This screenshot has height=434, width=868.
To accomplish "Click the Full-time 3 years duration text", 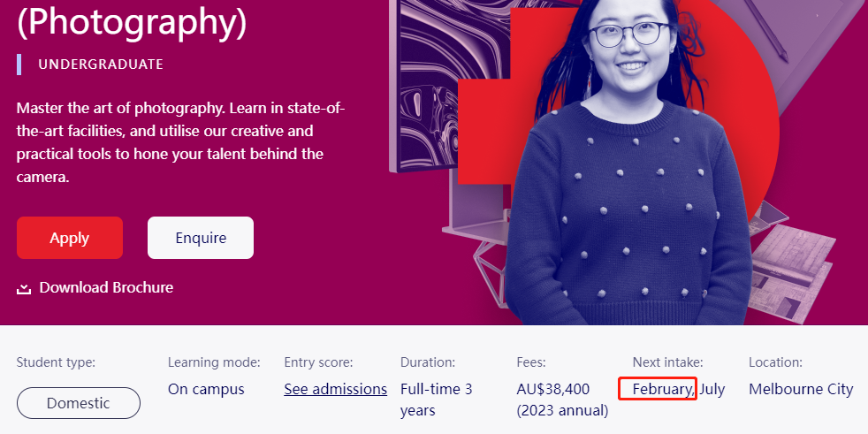I will click(x=436, y=400).
